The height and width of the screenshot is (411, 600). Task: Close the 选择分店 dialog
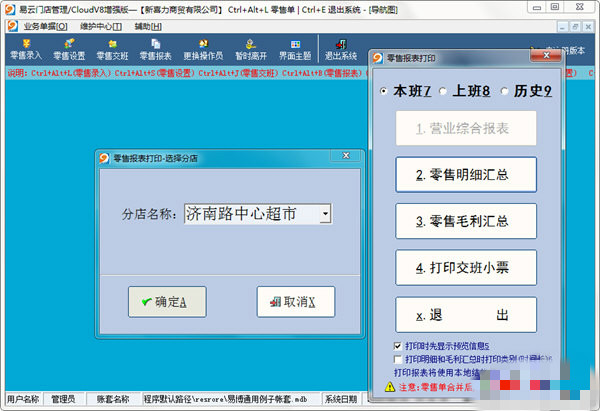tap(346, 155)
